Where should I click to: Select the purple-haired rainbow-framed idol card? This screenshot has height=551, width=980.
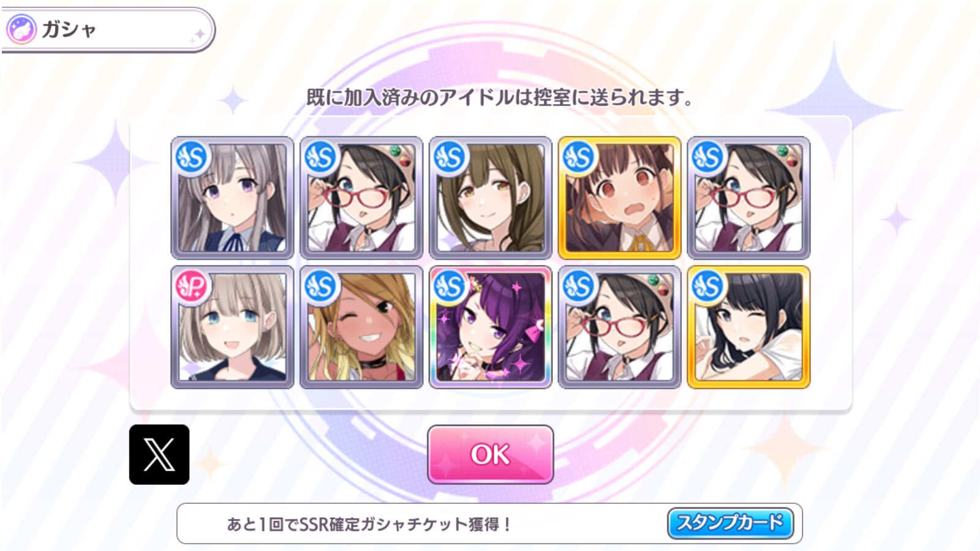pos(491,327)
